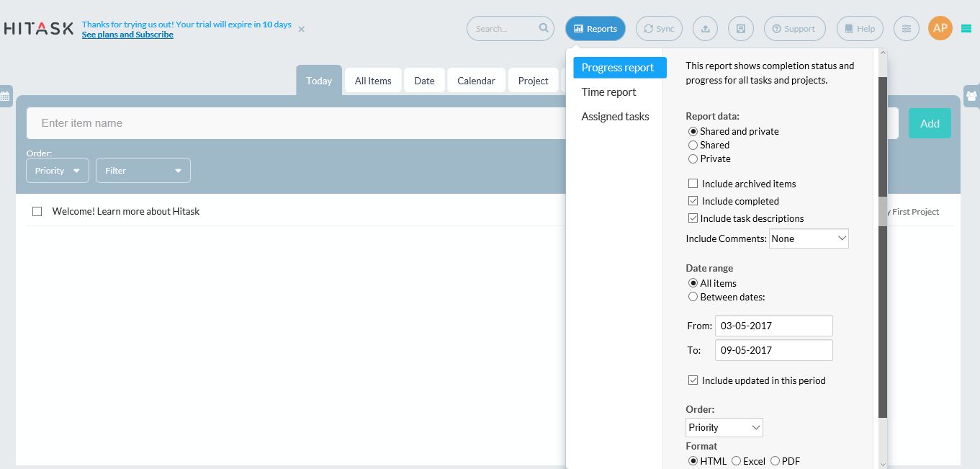Dismiss the trial notice with the X

pyautogui.click(x=301, y=30)
